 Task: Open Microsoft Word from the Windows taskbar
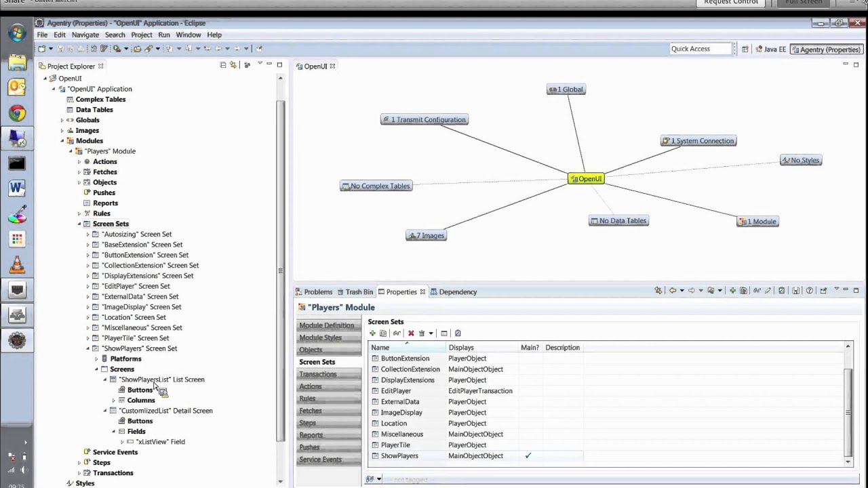tap(17, 188)
